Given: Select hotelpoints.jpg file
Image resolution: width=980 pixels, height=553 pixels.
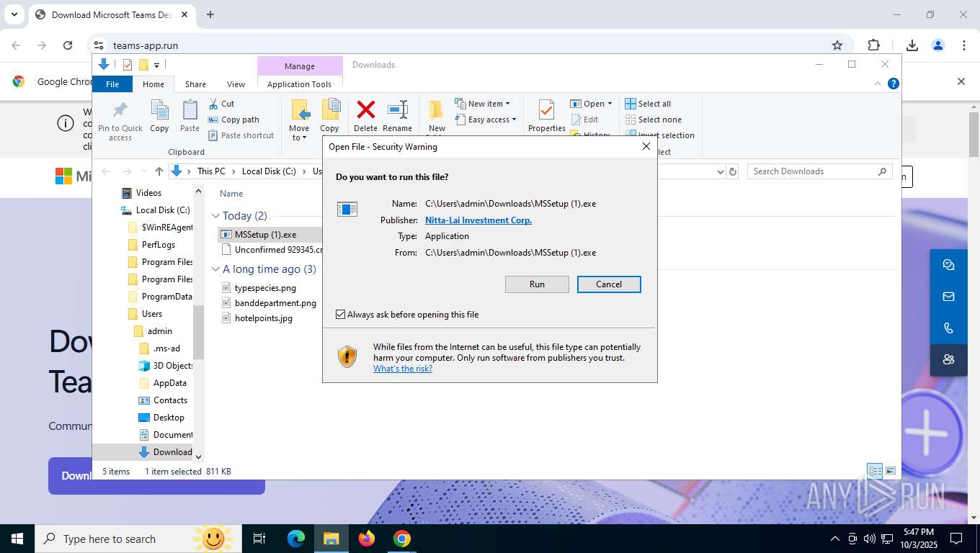Looking at the screenshot, I should 264,318.
